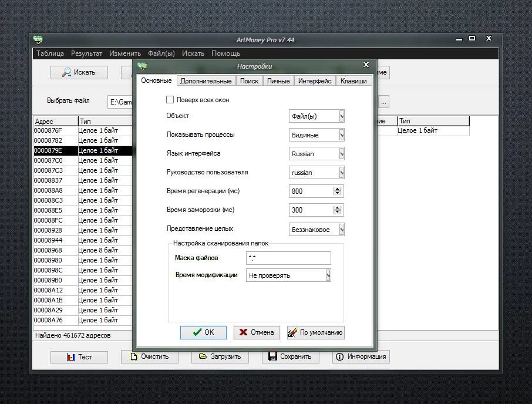This screenshot has height=404, width=532.
Task: Open Показывать процессы dropdown
Action: [342, 135]
